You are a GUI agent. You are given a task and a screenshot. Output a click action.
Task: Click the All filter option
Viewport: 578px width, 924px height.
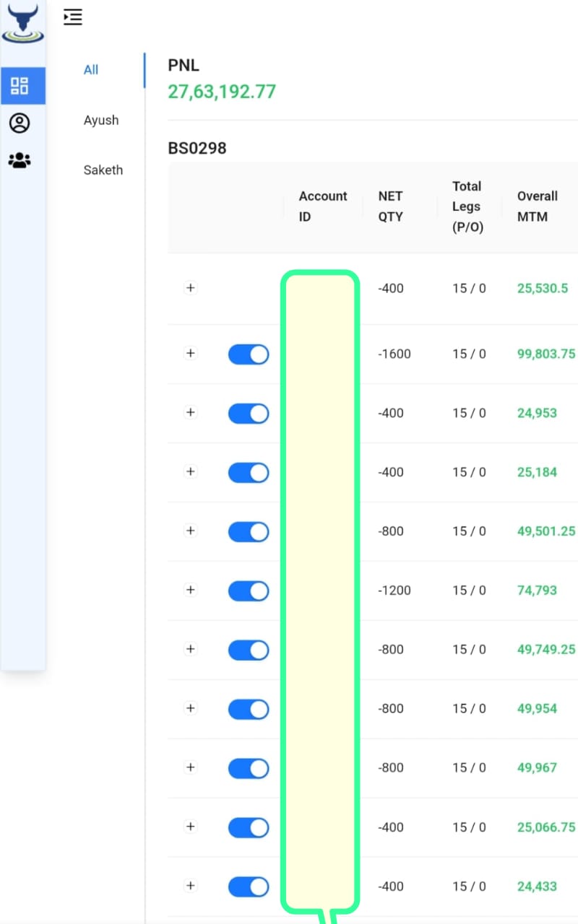pyautogui.click(x=90, y=69)
